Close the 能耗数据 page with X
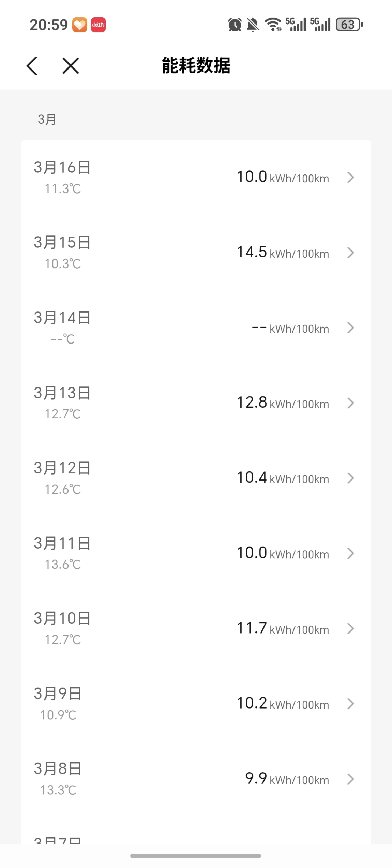This screenshot has width=392, height=868. [x=71, y=66]
